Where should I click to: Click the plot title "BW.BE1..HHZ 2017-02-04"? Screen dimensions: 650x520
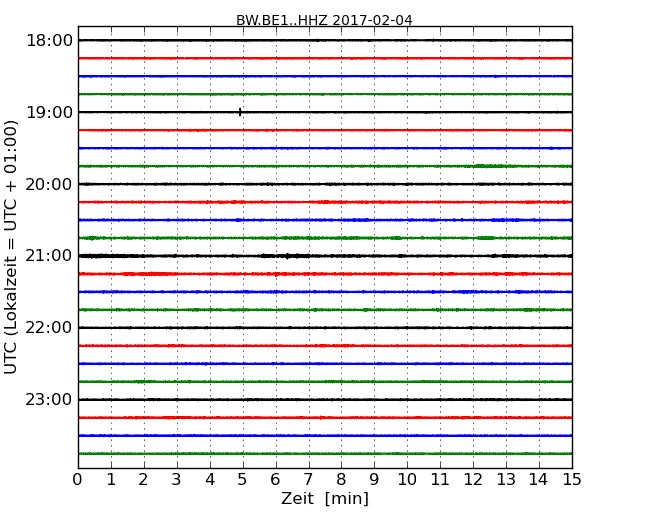click(324, 20)
